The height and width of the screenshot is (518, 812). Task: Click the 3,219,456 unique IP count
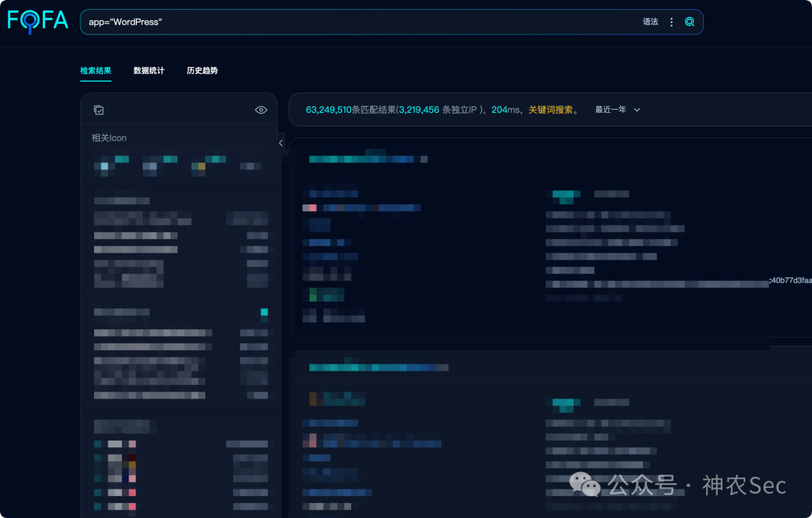point(419,110)
